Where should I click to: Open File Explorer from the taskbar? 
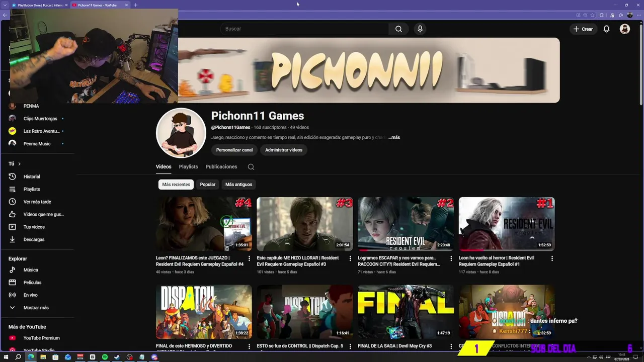[43, 357]
